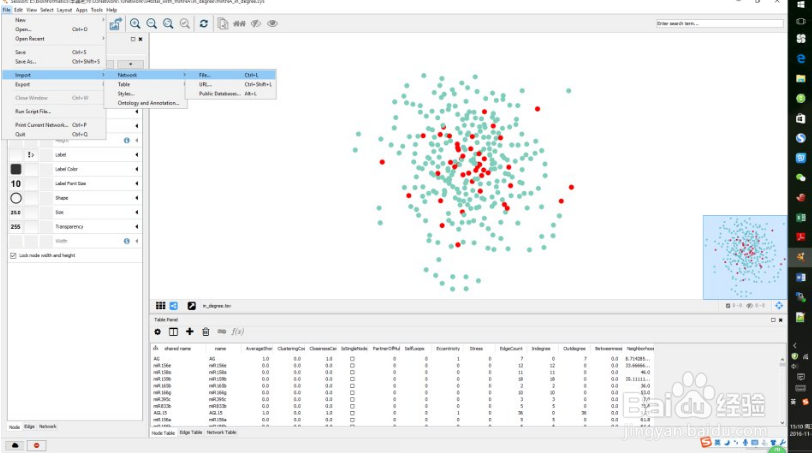Image resolution: width=812 pixels, height=459 pixels.
Task: Click info icon on the Width row
Action: pos(127,241)
